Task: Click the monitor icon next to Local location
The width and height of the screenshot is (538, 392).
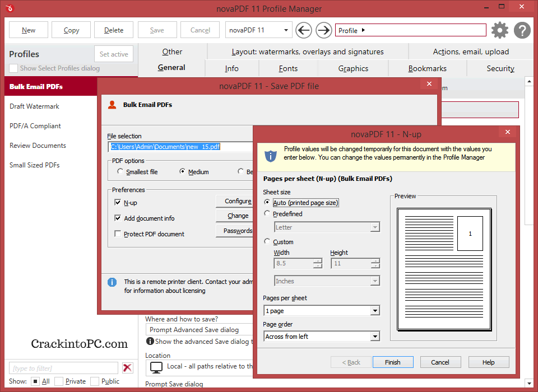Action: pos(156,367)
